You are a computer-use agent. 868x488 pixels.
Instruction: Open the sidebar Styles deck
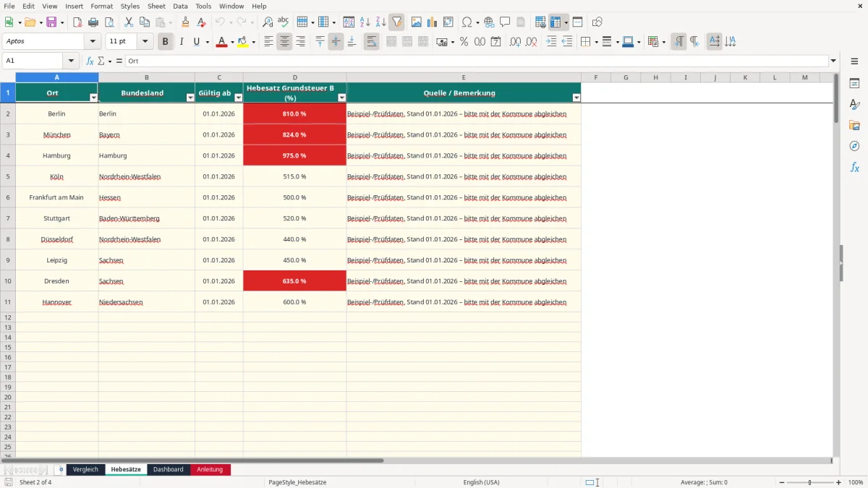click(x=854, y=104)
